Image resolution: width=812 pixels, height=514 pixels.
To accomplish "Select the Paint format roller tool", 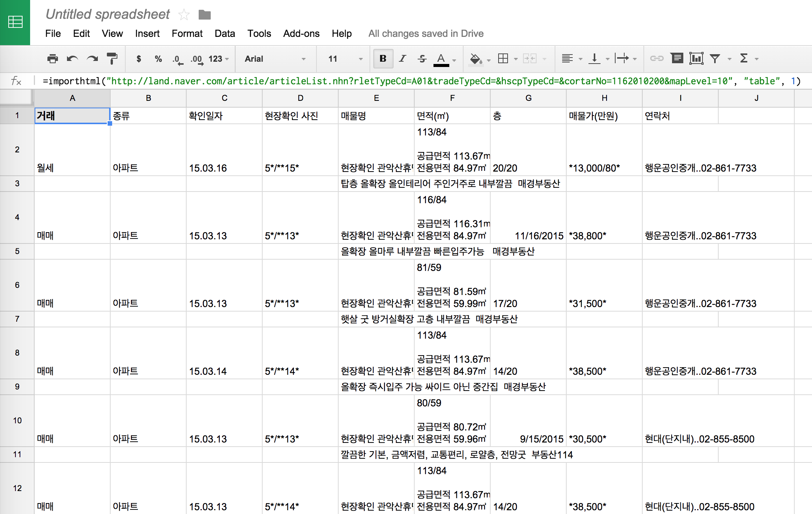I will point(112,59).
